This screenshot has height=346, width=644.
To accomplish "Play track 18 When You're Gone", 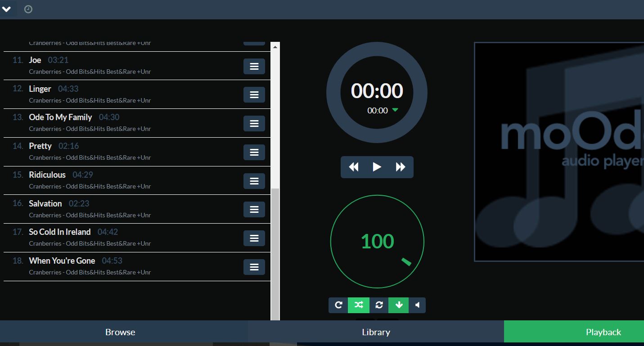I will pyautogui.click(x=137, y=266).
